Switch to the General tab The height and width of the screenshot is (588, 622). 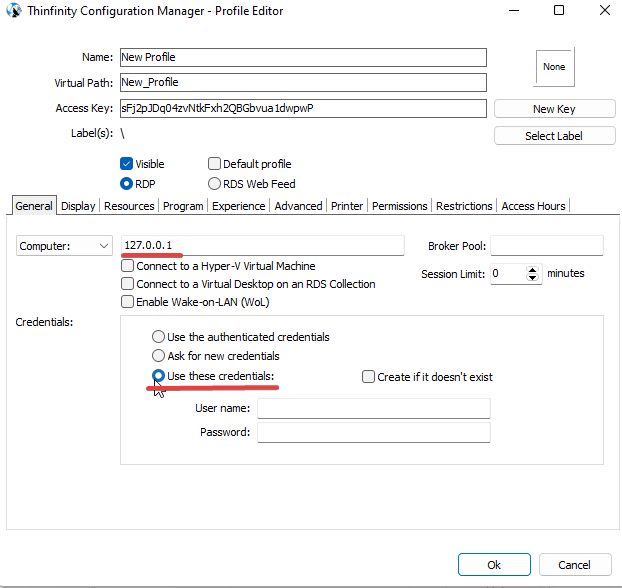34,206
